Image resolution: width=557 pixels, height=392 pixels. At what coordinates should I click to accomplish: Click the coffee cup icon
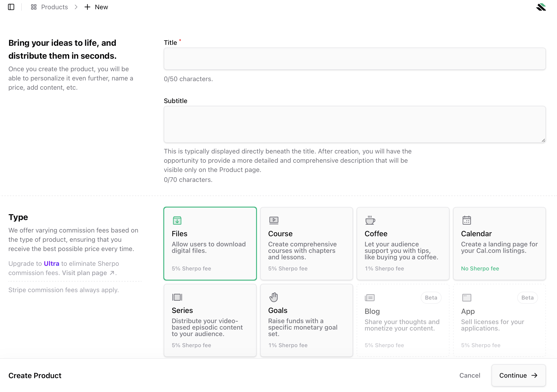(x=370, y=220)
